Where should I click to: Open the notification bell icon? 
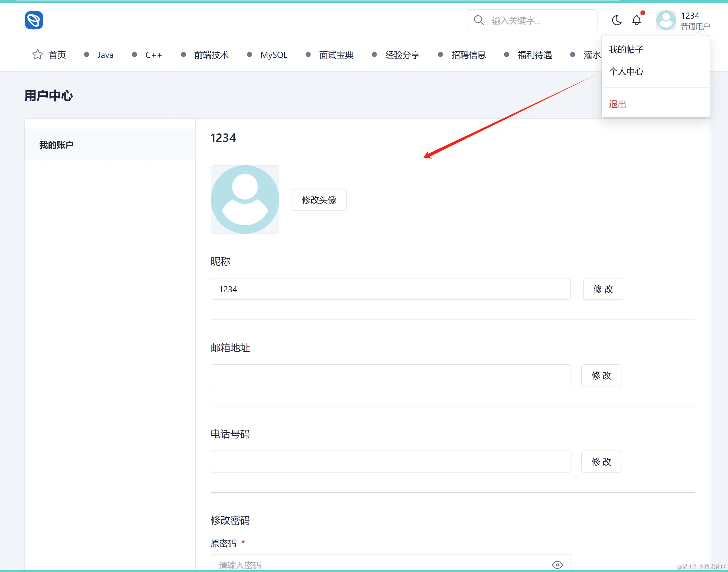(636, 21)
